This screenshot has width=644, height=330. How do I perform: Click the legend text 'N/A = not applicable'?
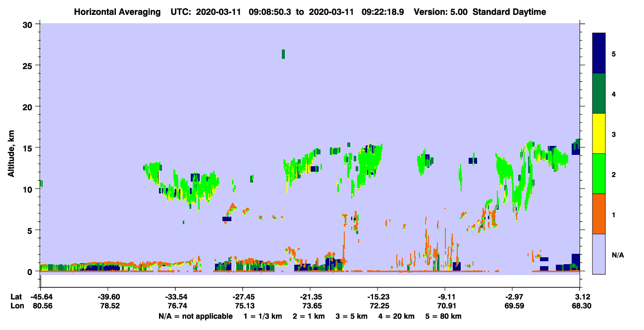pyautogui.click(x=196, y=316)
